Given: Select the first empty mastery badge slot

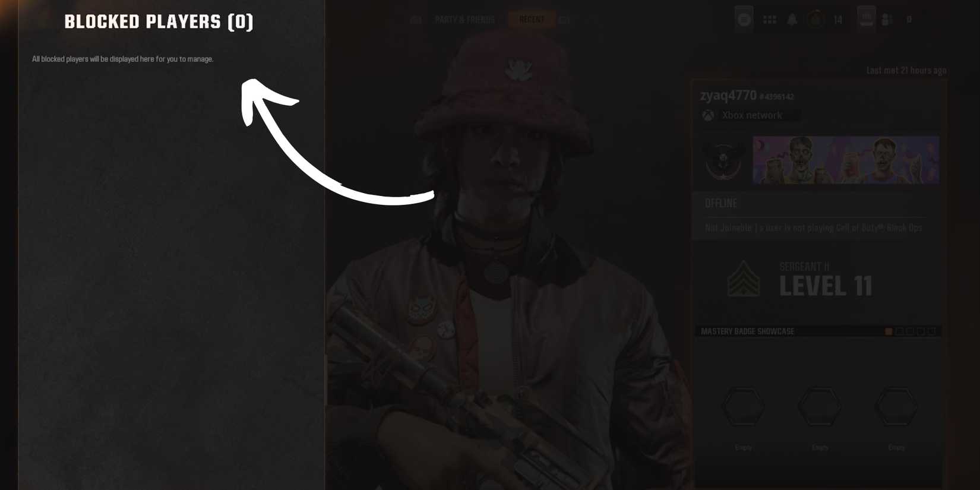Looking at the screenshot, I should coord(743,407).
